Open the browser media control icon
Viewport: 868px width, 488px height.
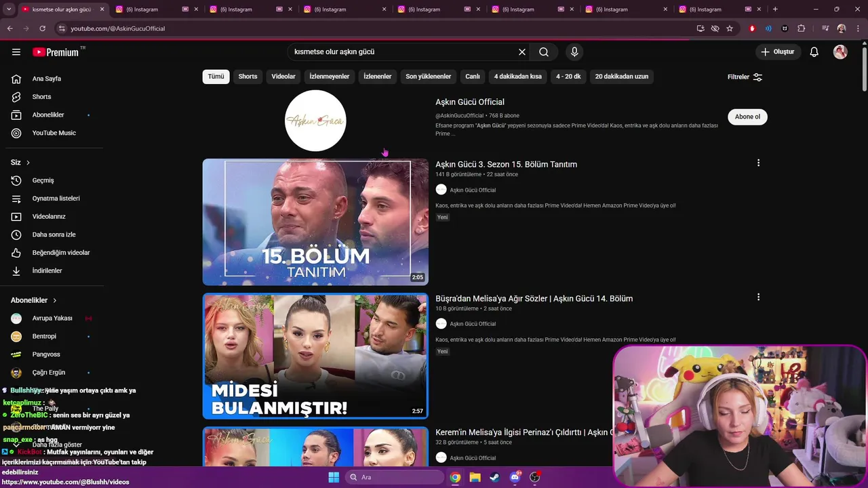(825, 28)
